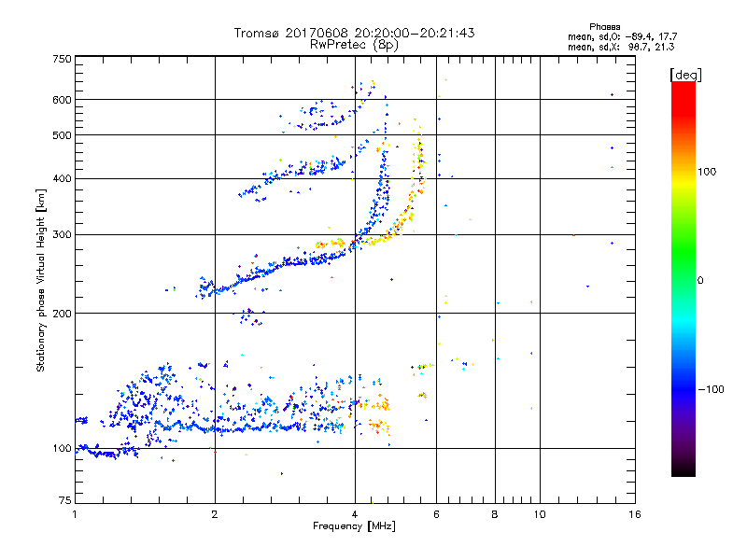
Task: Click the mean, sd,X phase statistics line
Action: click(x=621, y=48)
